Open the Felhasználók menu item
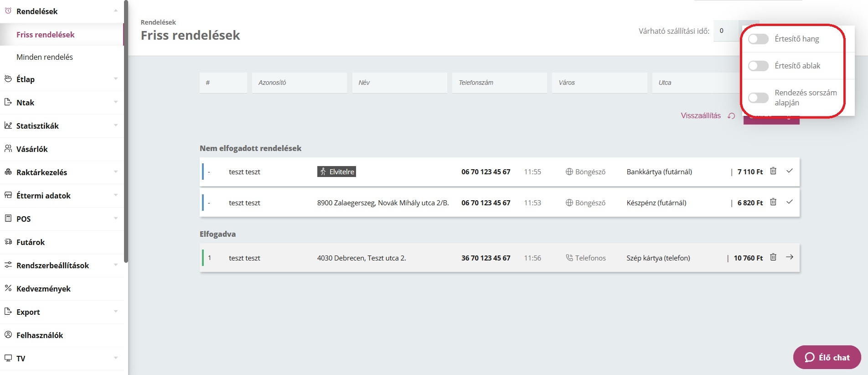 coord(62,335)
